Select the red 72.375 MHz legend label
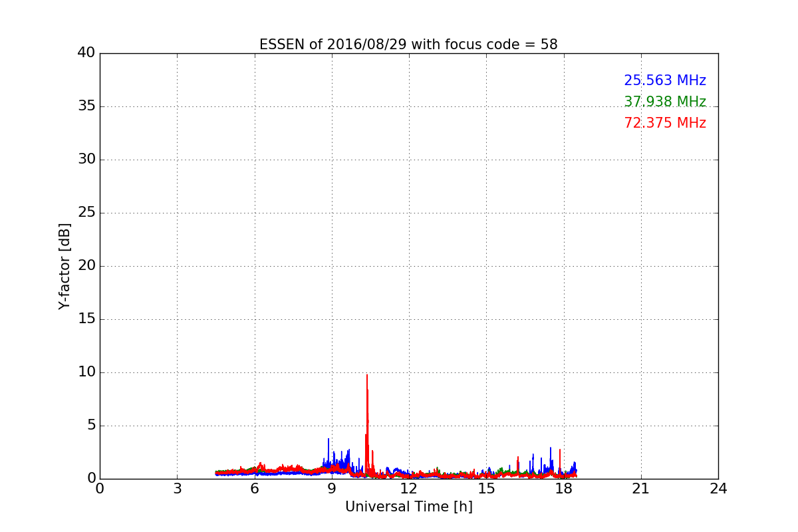Viewport: 798px width, 532px height. (665, 123)
